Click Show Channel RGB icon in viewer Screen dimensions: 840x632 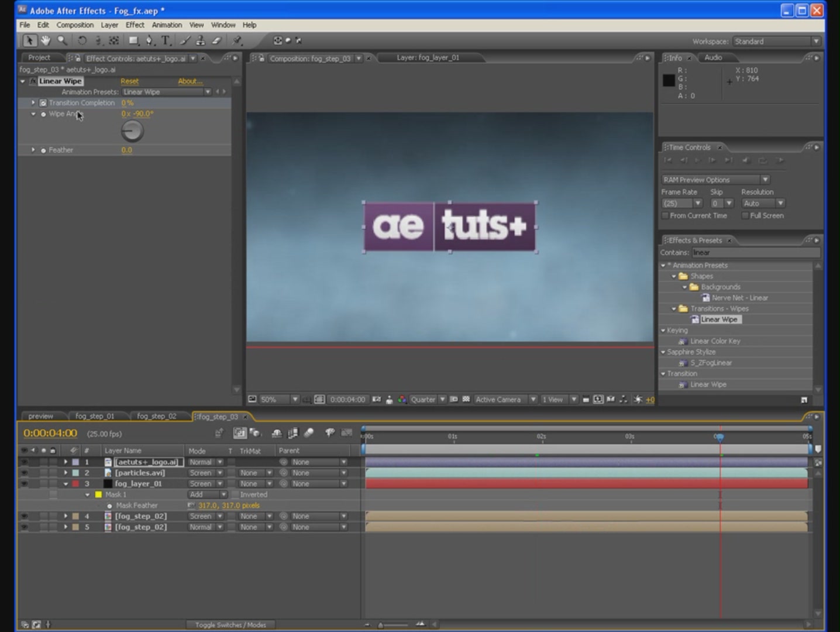pyautogui.click(x=402, y=400)
